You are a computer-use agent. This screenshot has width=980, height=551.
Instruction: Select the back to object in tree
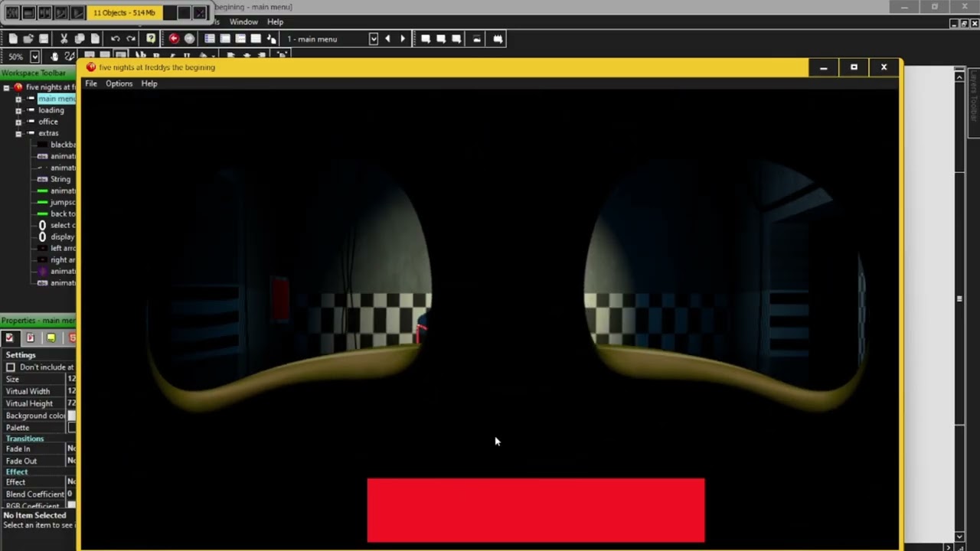(63, 214)
